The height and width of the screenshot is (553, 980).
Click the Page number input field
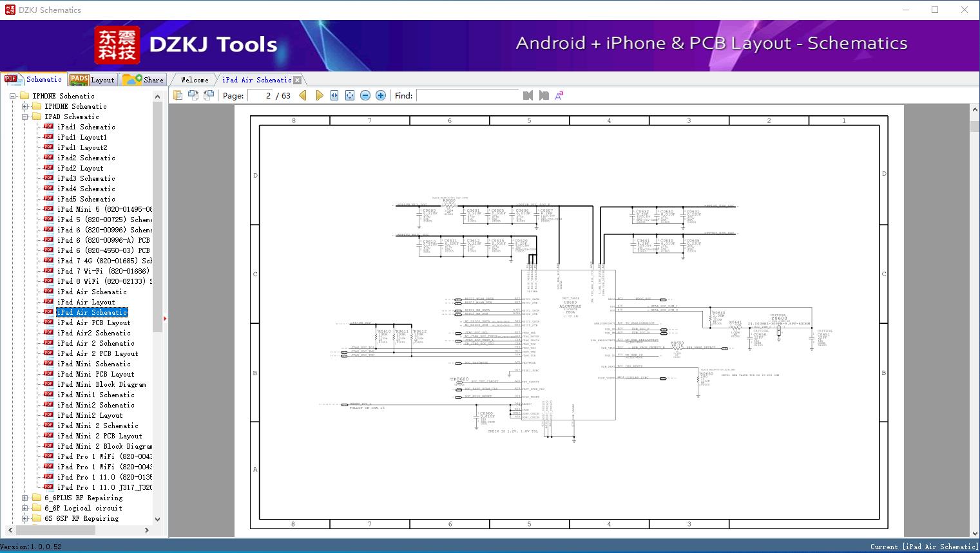pyautogui.click(x=262, y=95)
